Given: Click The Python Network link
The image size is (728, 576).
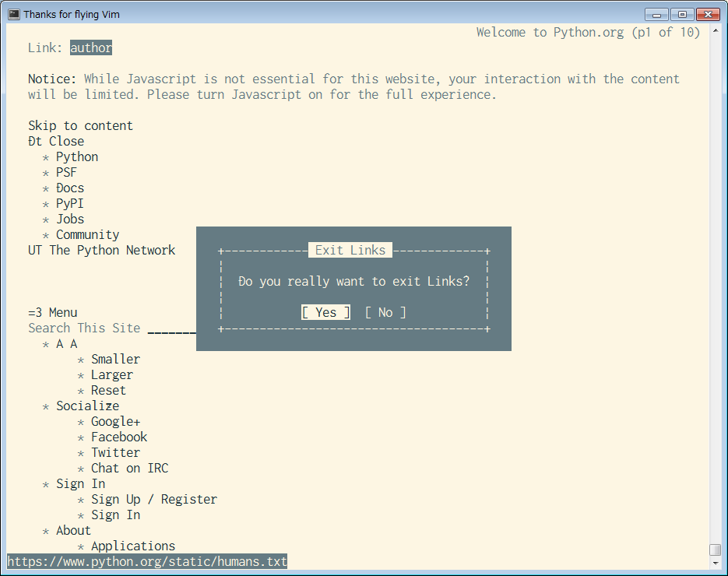Looking at the screenshot, I should 112,250.
